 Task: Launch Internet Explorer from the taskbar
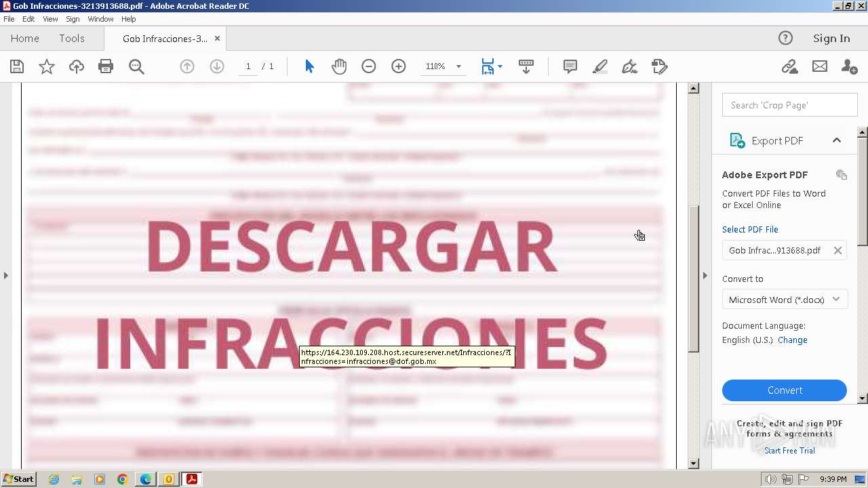[54, 479]
